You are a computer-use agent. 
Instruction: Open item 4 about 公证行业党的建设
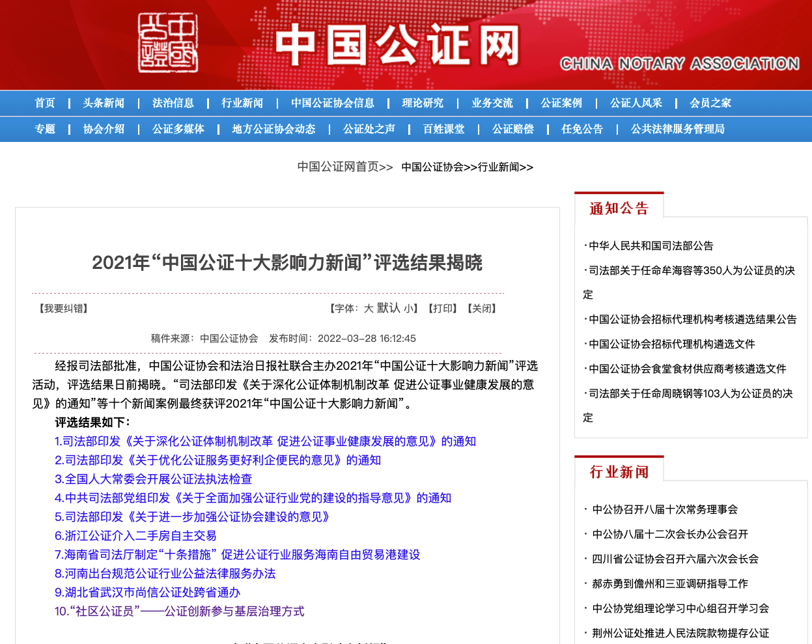coord(253,498)
